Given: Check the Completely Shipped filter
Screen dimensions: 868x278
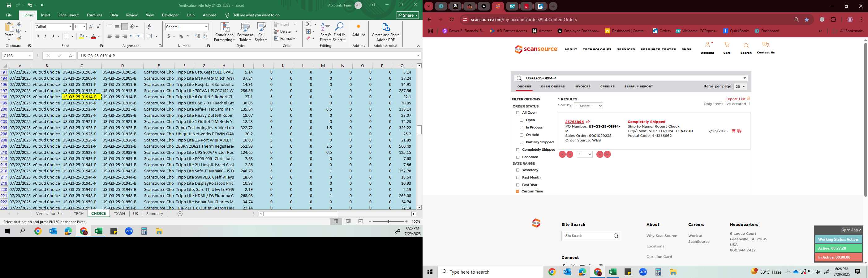Looking at the screenshot, I should click(x=518, y=150).
